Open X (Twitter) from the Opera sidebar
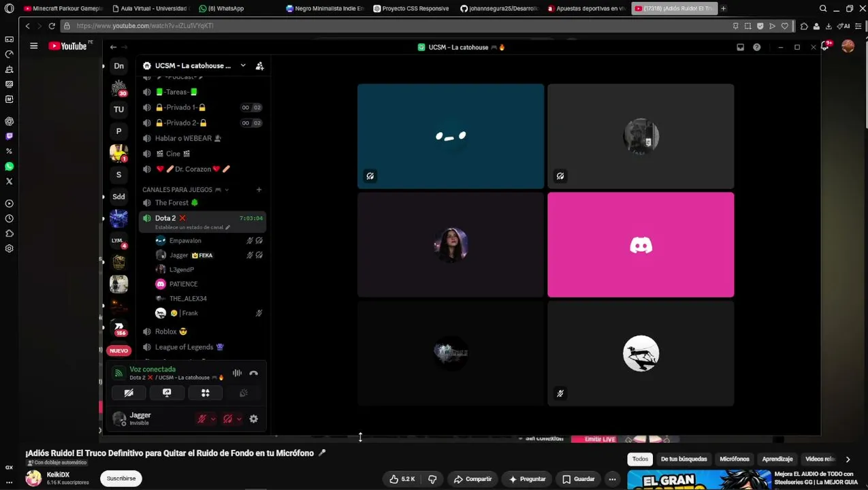Image resolution: width=868 pixels, height=490 pixels. tap(9, 181)
